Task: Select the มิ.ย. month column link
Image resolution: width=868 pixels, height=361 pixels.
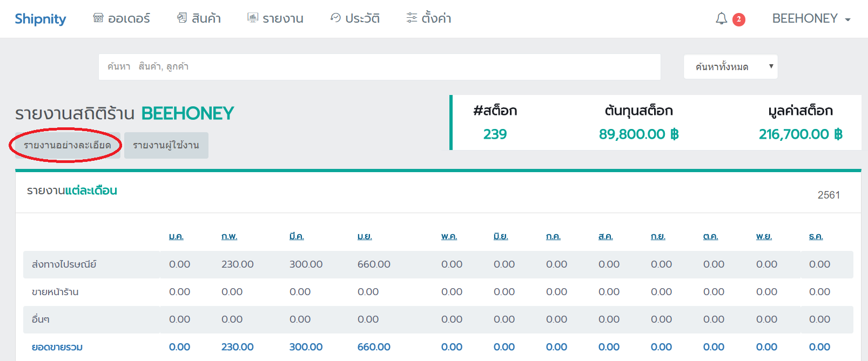Action: point(501,236)
